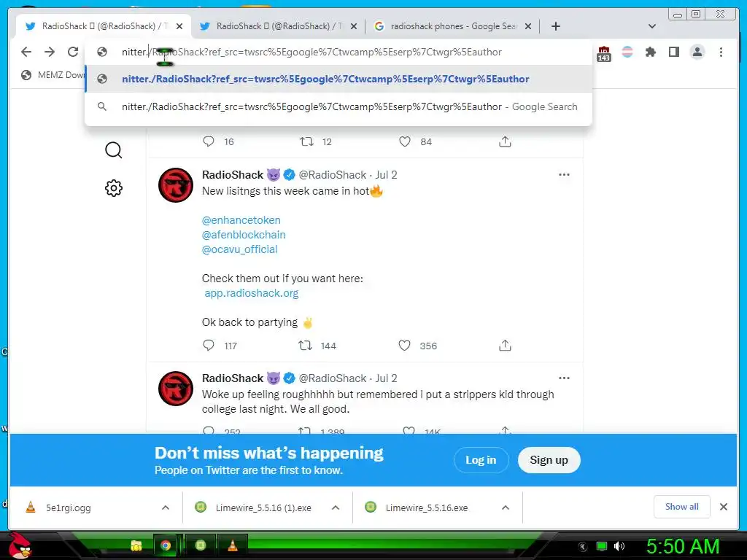Share the New listings tweet
The image size is (747, 560).
pos(505,345)
